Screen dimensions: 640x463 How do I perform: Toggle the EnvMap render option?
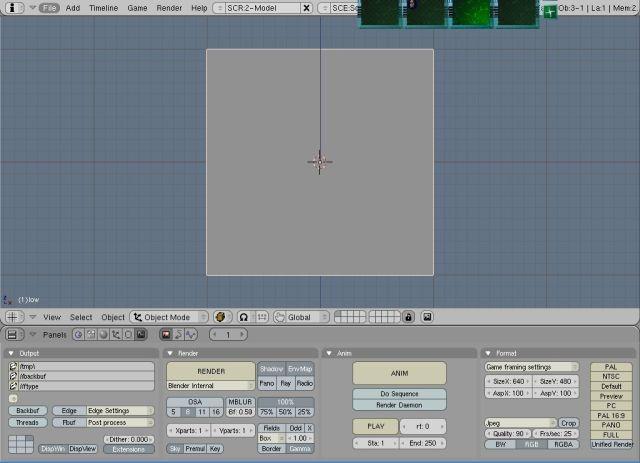[x=300, y=369]
